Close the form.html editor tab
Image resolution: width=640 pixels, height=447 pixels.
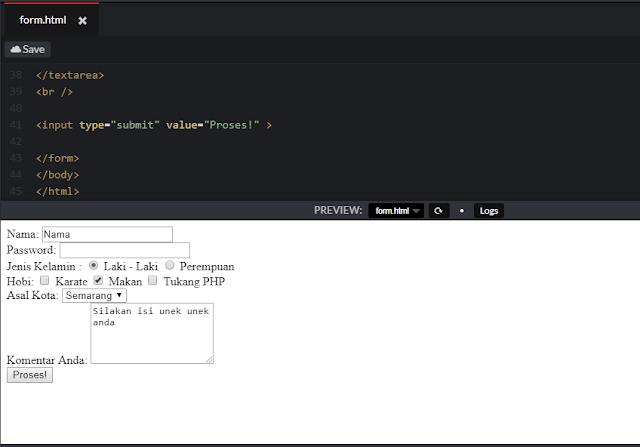(x=82, y=20)
